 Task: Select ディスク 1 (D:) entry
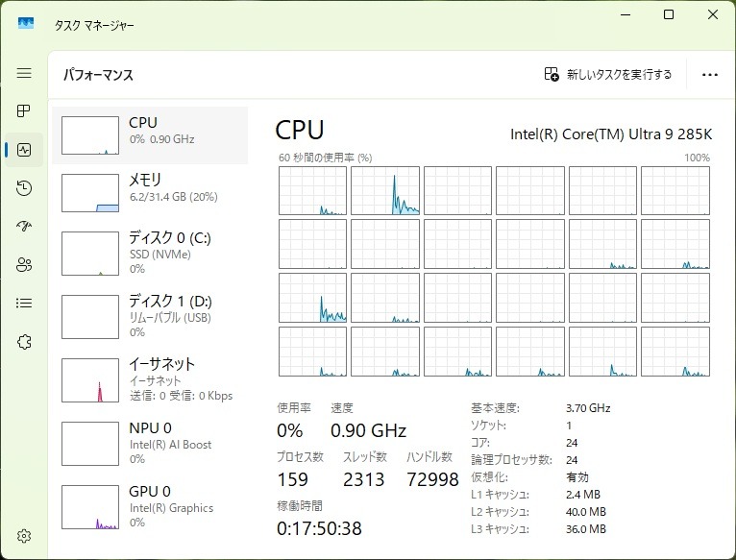click(150, 316)
